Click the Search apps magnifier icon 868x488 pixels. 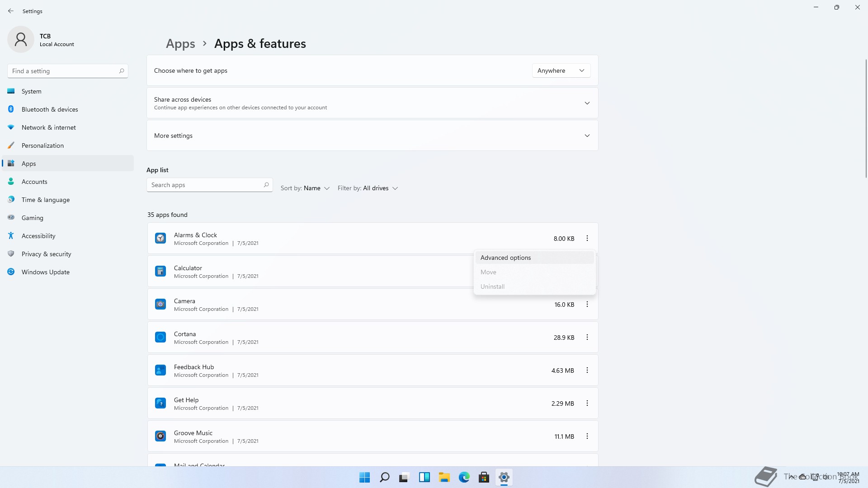[266, 185]
